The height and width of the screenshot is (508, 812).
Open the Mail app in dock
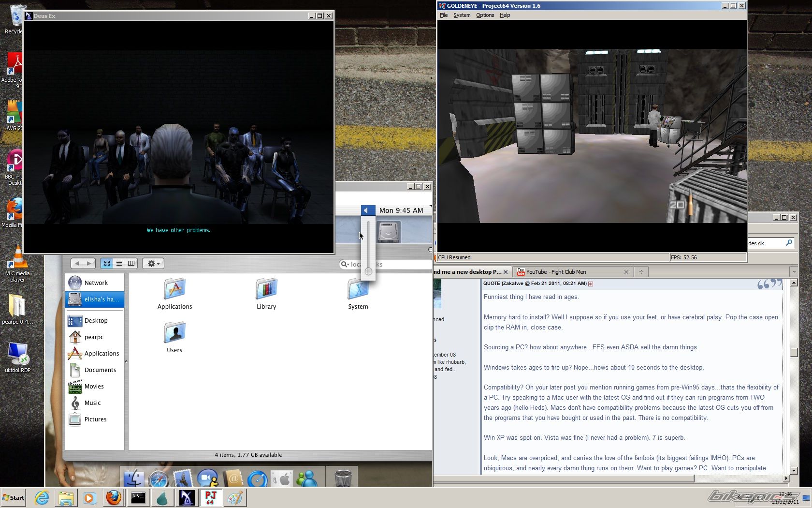[183, 479]
